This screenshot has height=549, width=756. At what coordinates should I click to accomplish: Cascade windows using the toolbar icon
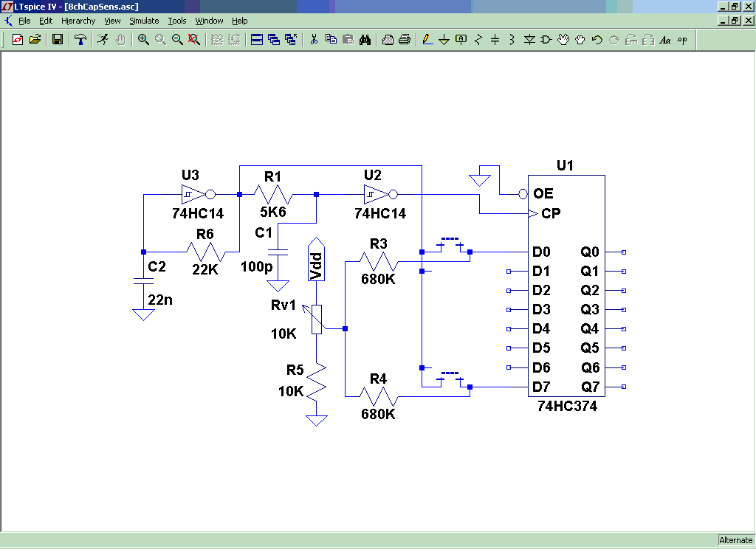[x=274, y=40]
